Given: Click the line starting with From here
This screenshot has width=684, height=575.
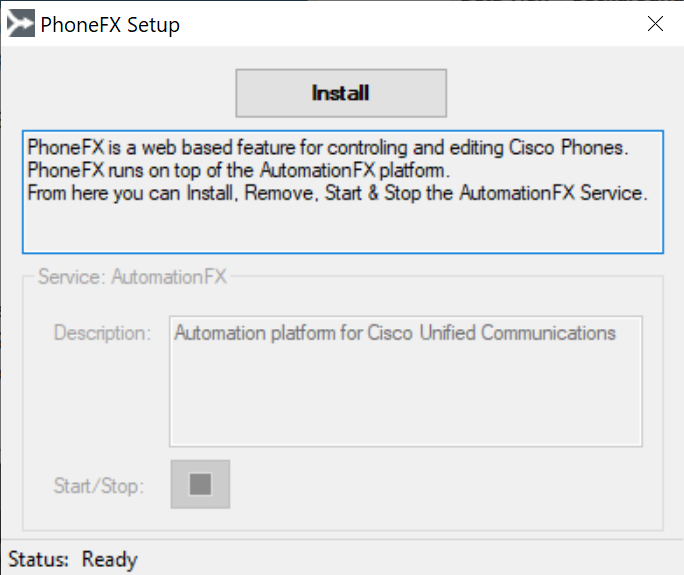Looking at the screenshot, I should [x=337, y=193].
